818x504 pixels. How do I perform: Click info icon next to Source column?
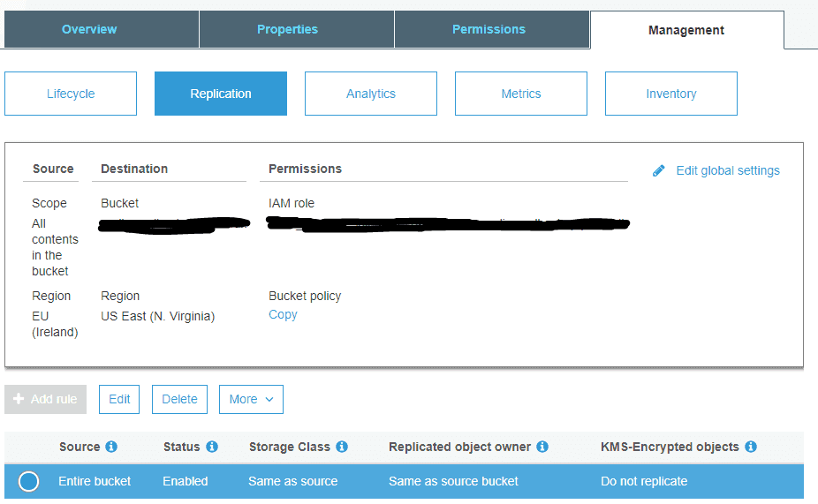click(111, 447)
